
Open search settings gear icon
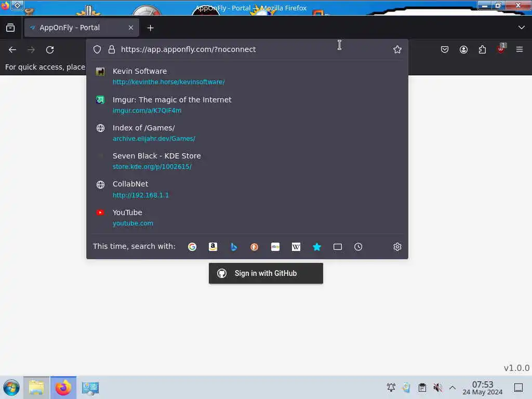click(x=397, y=247)
